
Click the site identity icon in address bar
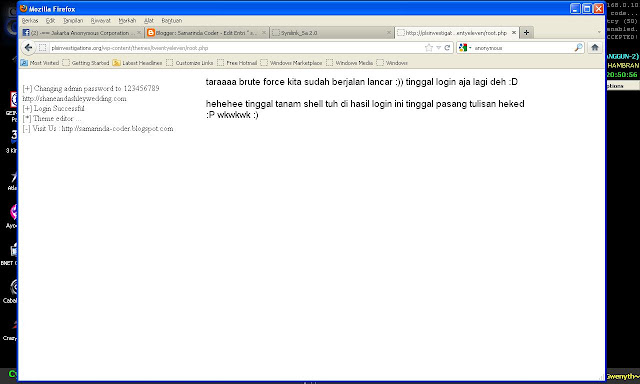pos(42,48)
